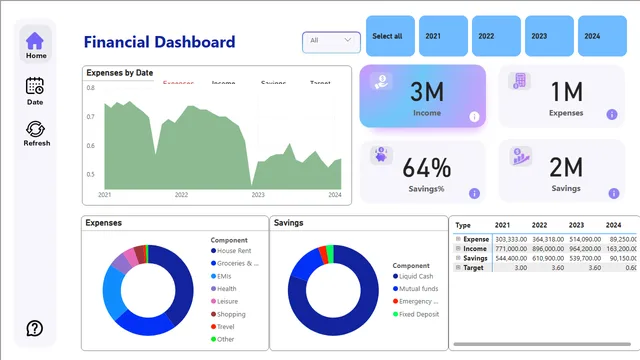Click the 2022 table column header
This screenshot has width=640, height=360.
coord(539,225)
